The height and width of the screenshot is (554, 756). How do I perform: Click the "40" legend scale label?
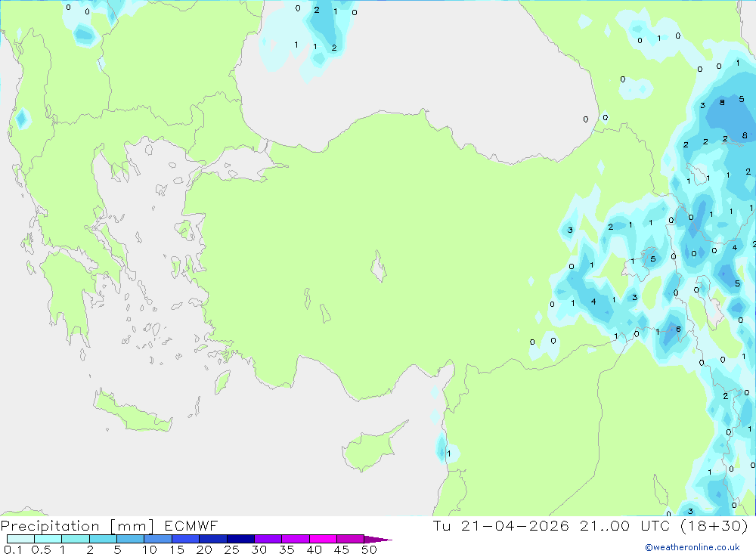click(314, 549)
